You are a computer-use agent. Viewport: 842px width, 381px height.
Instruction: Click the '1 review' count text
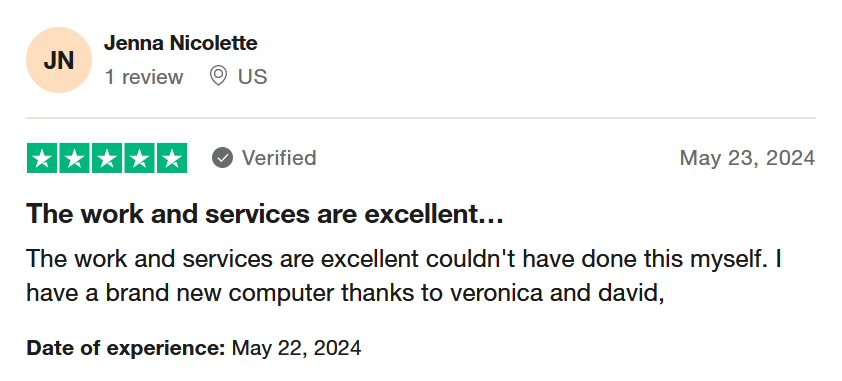point(144,77)
